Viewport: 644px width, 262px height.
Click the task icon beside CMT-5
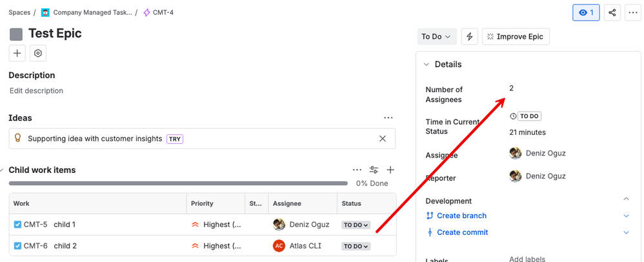(x=17, y=225)
